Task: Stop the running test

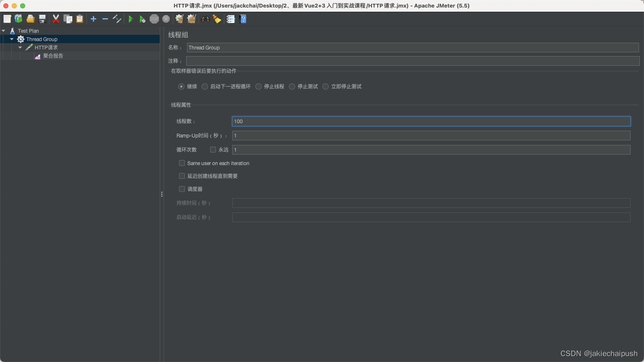Action: click(154, 19)
